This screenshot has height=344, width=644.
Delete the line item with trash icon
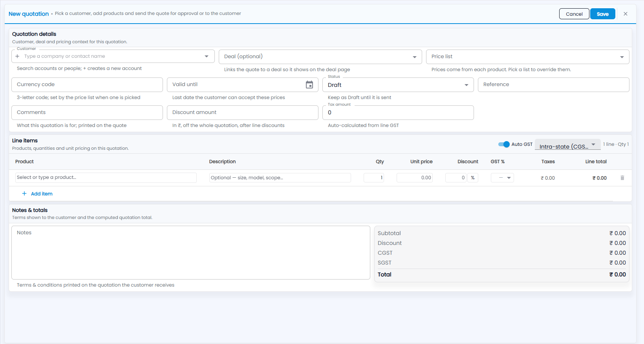coord(622,178)
